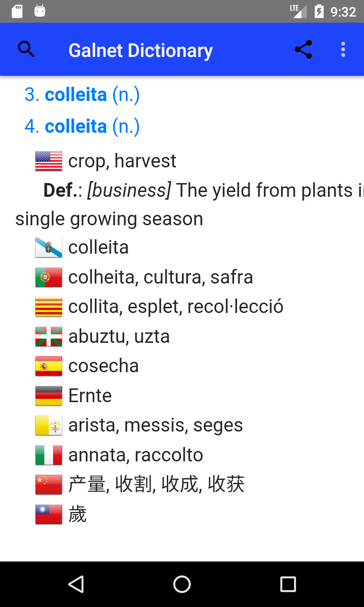Screen dimensions: 364x607
Task: Tap the Taiwan flag icon
Action: 49,515
